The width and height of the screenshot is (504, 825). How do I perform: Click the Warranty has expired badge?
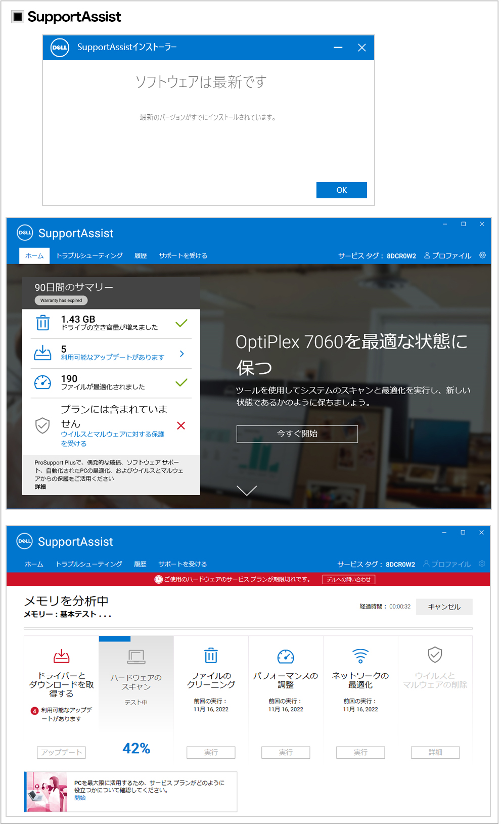click(x=61, y=300)
